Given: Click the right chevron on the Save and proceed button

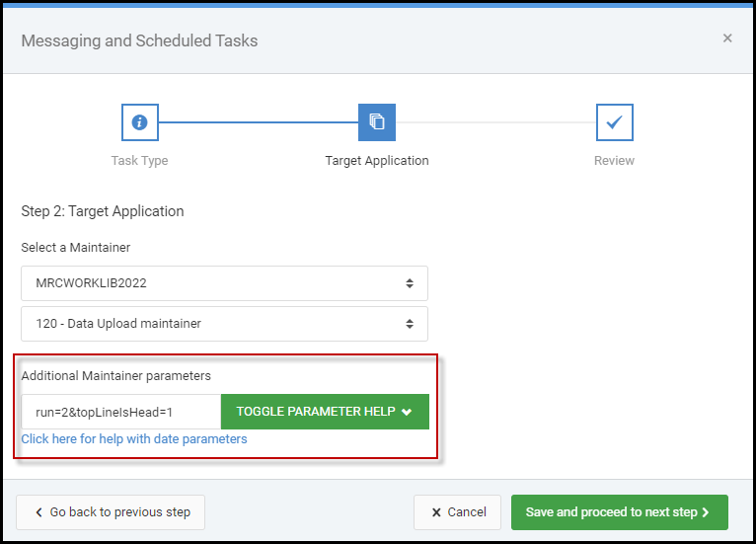Looking at the screenshot, I should (706, 512).
